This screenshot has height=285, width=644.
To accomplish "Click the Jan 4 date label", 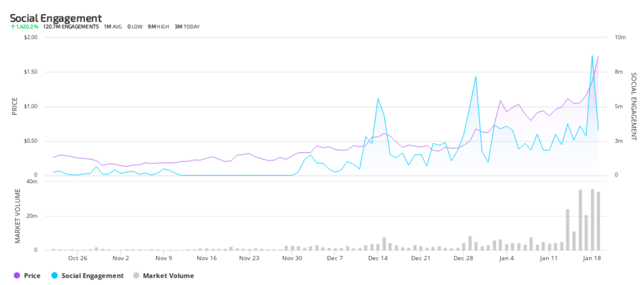I will tap(507, 258).
